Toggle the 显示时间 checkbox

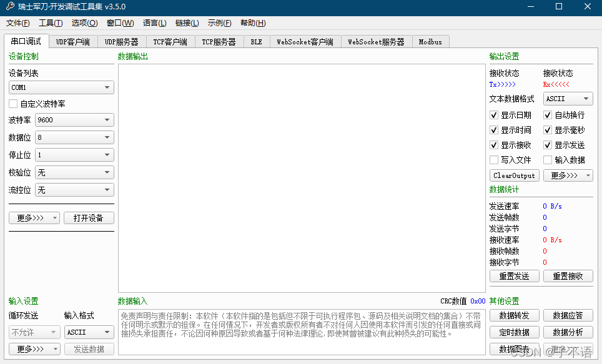(x=494, y=130)
